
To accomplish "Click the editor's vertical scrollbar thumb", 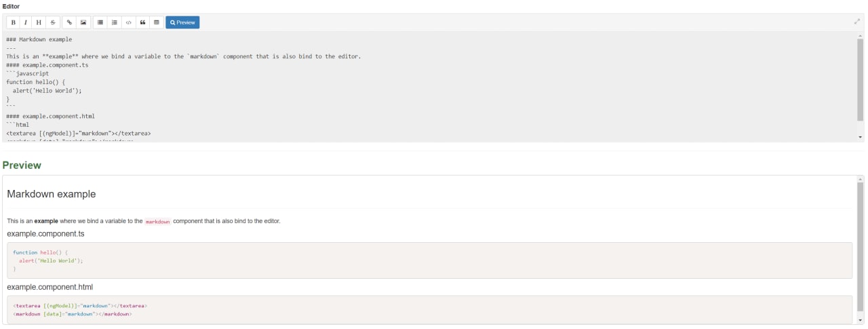I will (861, 78).
